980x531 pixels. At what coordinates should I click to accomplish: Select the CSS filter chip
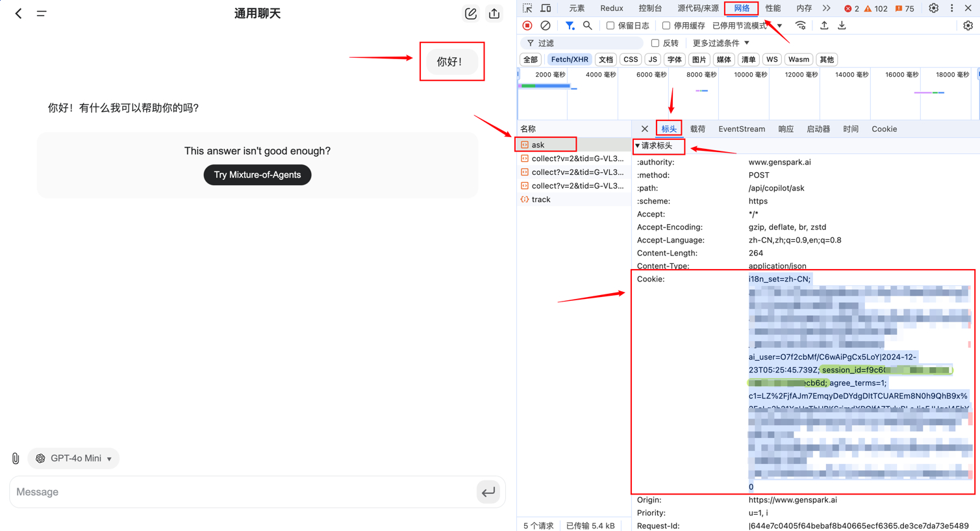click(631, 59)
